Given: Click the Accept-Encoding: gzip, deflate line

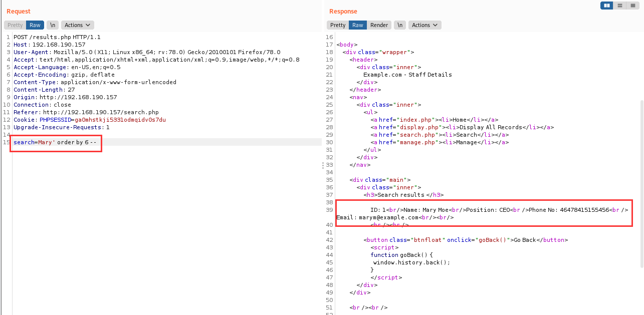Looking at the screenshot, I should click(x=64, y=75).
